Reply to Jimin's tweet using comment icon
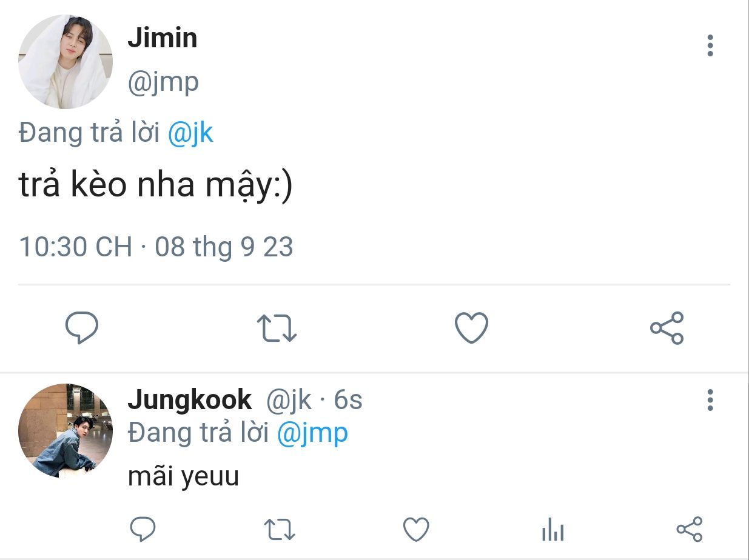The width and height of the screenshot is (749, 560). pyautogui.click(x=82, y=328)
